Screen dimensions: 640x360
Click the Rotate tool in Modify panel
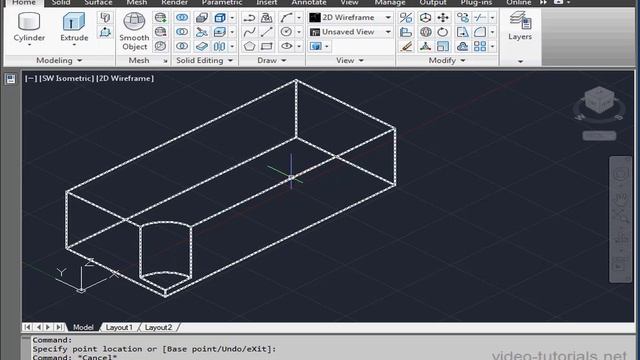click(443, 32)
